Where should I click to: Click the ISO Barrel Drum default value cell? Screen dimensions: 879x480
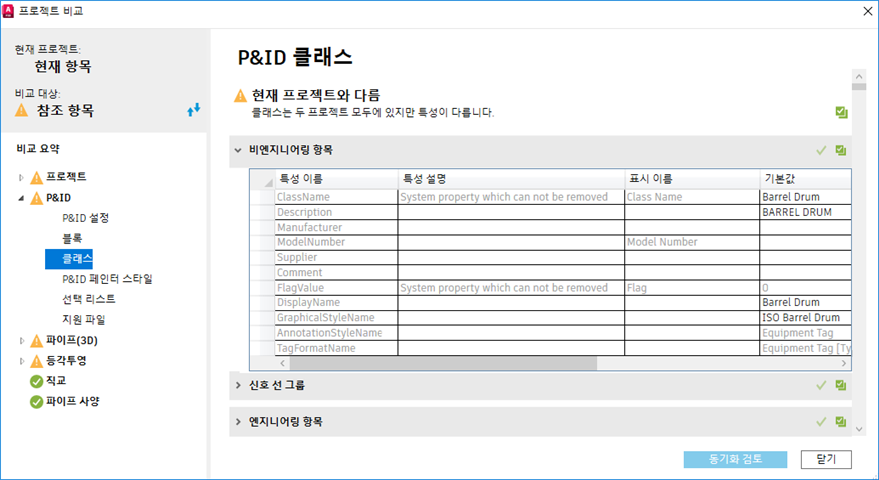pyautogui.click(x=806, y=318)
